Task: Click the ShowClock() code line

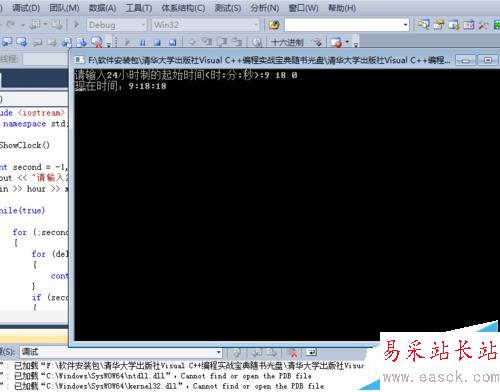Action: click(25, 145)
